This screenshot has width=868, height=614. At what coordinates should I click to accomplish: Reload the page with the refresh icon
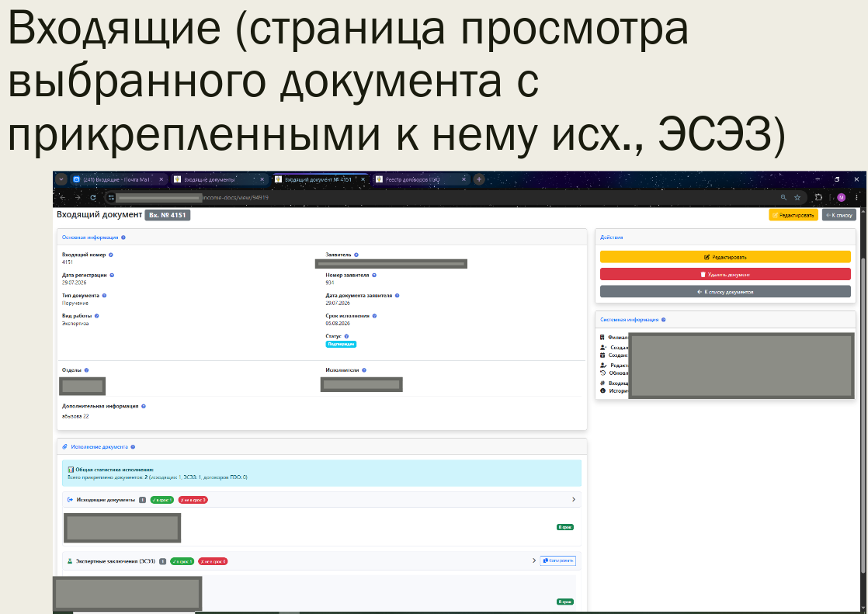pos(93,198)
